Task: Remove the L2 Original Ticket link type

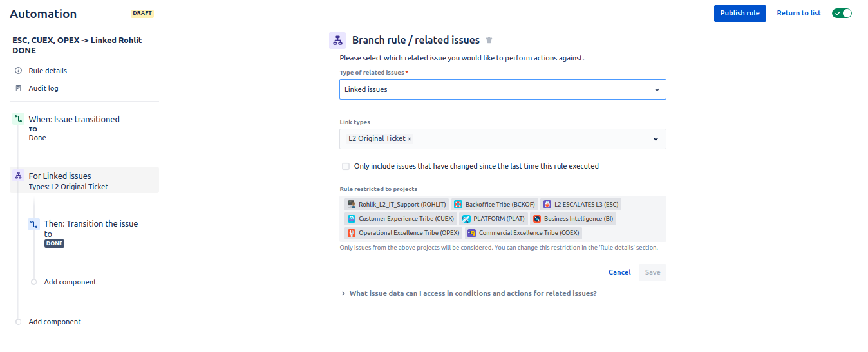Action: point(410,139)
